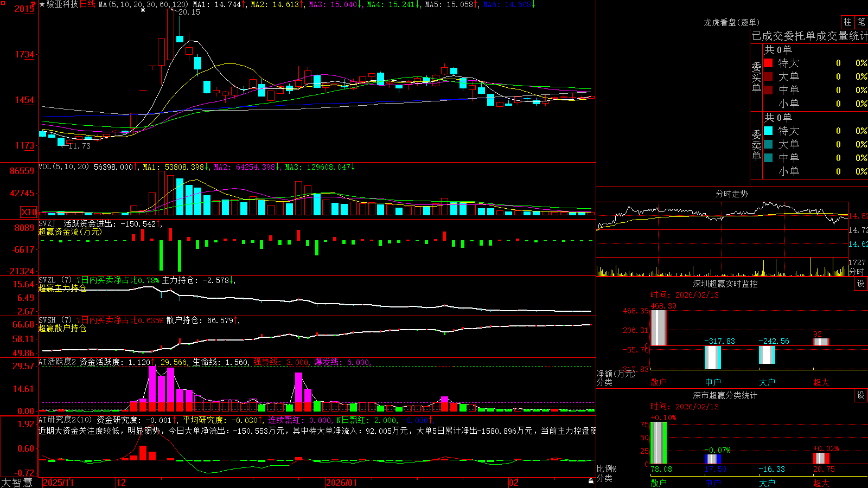
Task: Open MA(5,10,20,30,60,120) indicator parameters
Action: [143, 4]
